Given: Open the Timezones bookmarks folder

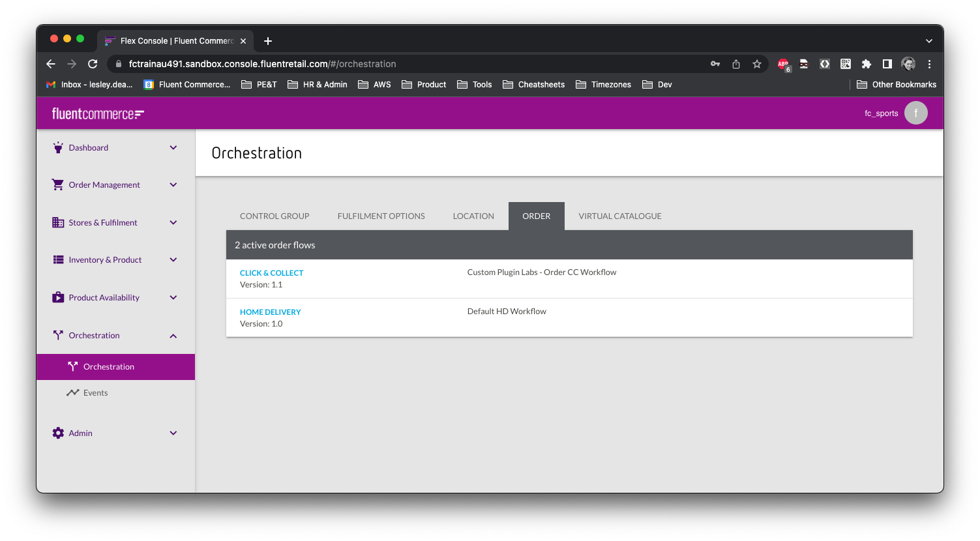Looking at the screenshot, I should (604, 84).
